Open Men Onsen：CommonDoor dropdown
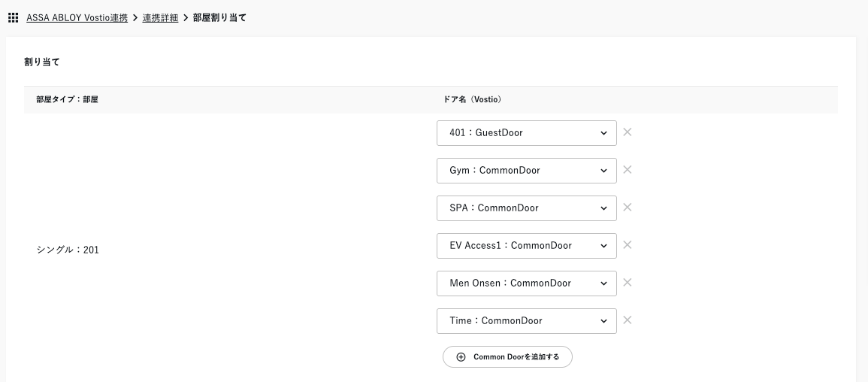 [526, 283]
